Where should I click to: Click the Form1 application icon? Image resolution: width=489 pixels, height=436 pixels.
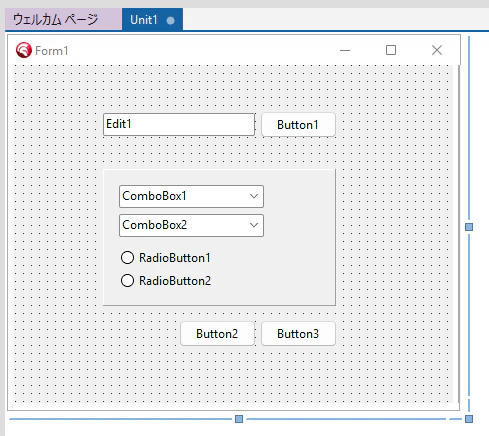click(24, 50)
